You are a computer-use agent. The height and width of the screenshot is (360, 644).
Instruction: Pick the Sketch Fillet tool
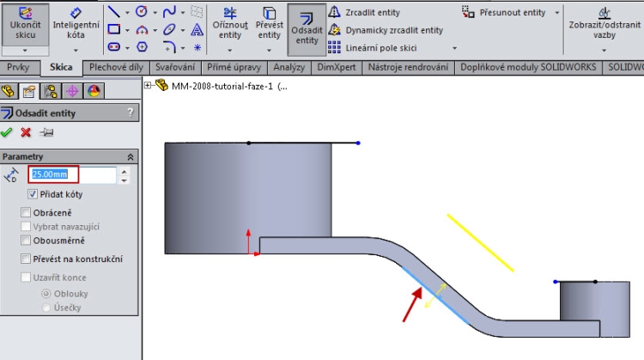click(169, 47)
